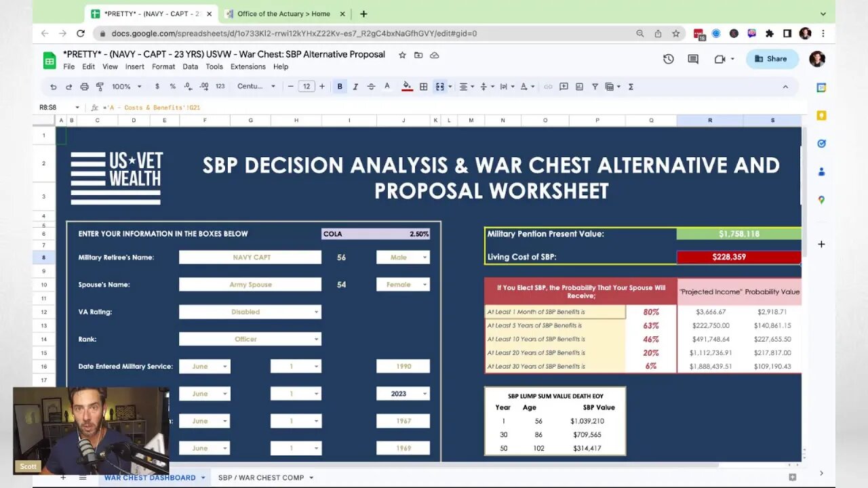Image resolution: width=868 pixels, height=488 pixels.
Task: Bookmark this page with star icon
Action: click(676, 33)
